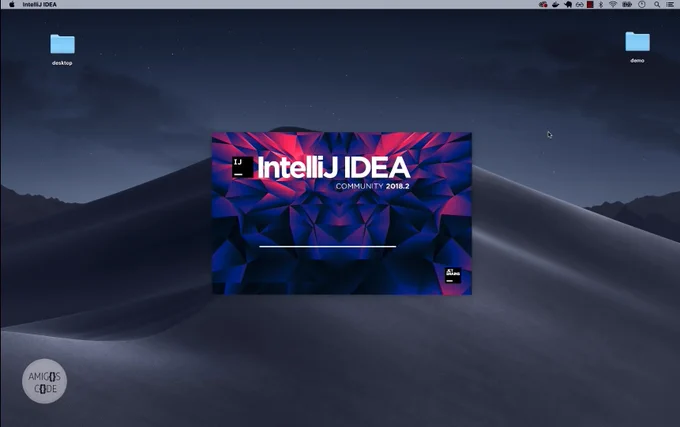The image size is (680, 427).
Task: Click the Community 2018.2 version text
Action: 373,186
